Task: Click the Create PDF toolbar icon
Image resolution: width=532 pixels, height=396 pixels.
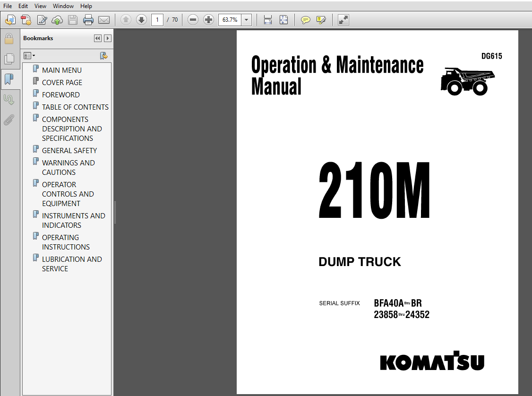Action: 10,20
